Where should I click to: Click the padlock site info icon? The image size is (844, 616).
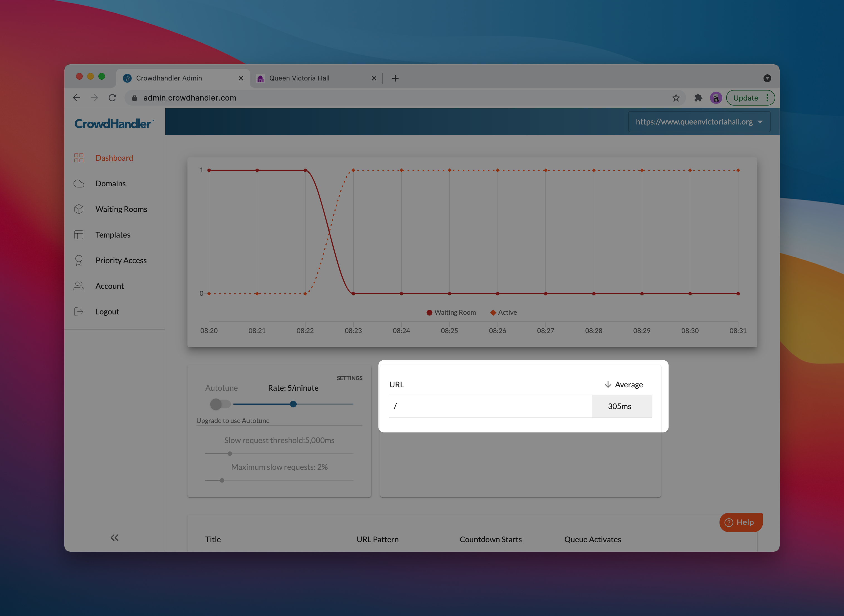(135, 98)
